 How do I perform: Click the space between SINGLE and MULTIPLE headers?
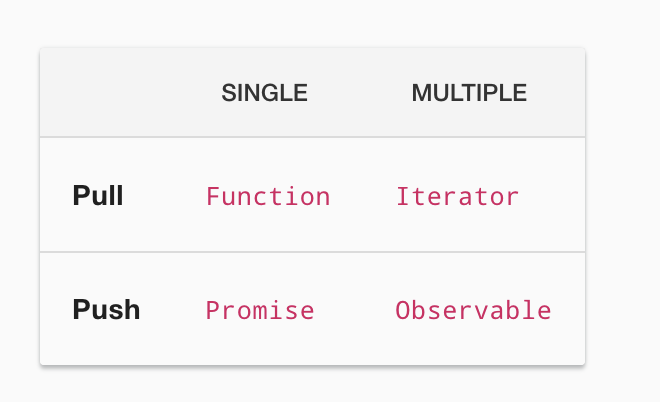360,93
